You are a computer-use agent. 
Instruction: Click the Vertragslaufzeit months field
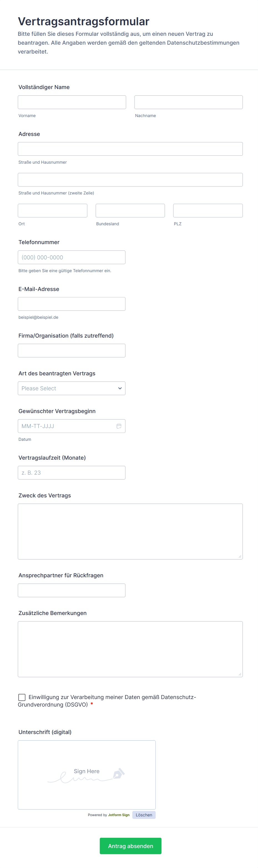(71, 473)
